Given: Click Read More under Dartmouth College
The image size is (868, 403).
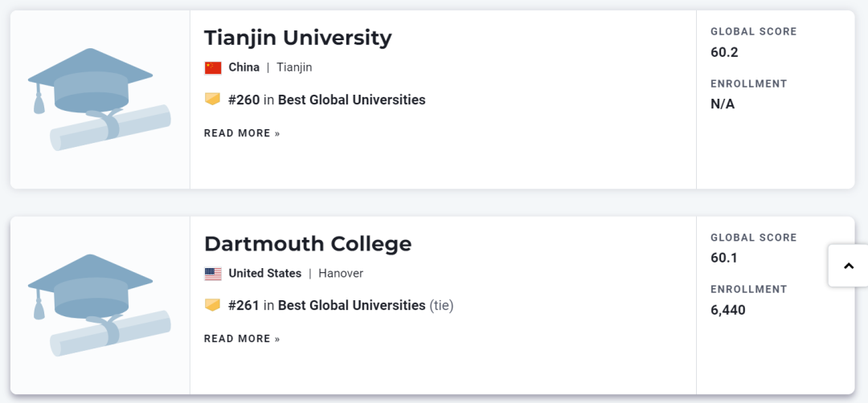Looking at the screenshot, I should click(x=242, y=339).
